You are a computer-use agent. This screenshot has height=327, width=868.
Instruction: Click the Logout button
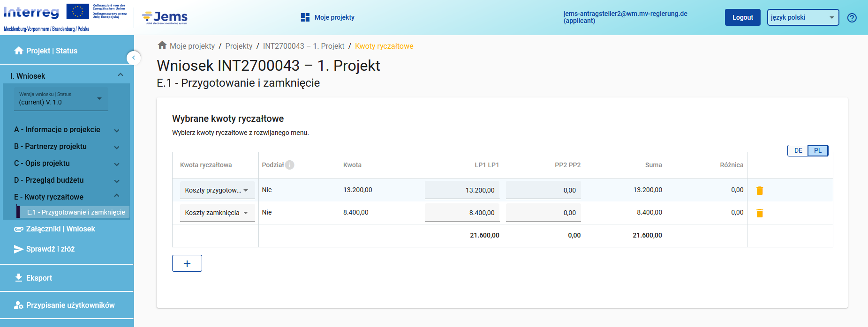click(742, 17)
